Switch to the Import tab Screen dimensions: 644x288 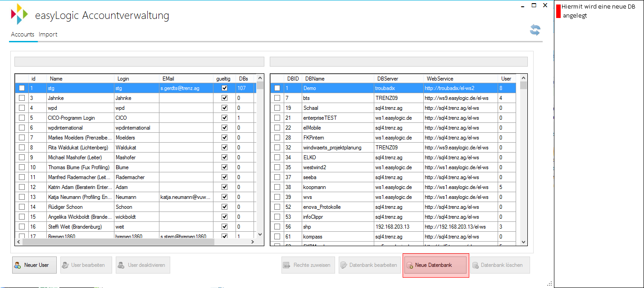pos(48,35)
